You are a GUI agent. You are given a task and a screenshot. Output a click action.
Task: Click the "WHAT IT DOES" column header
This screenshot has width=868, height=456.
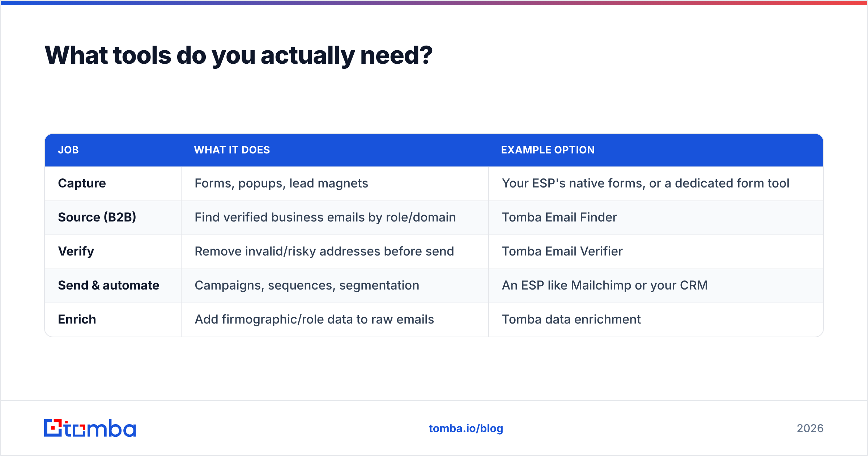click(x=232, y=150)
